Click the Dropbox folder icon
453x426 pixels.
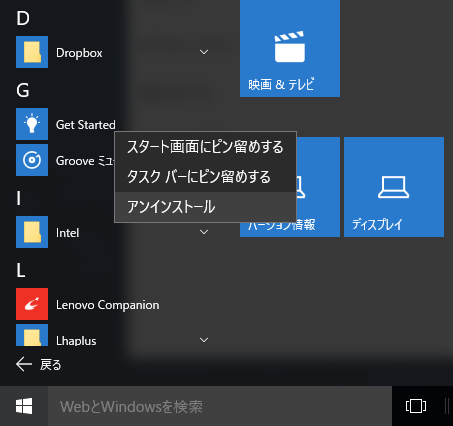(32, 52)
